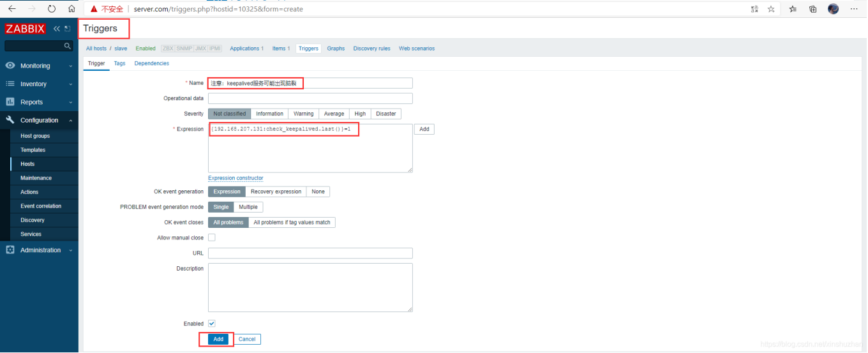
Task: Click the Configuration wrench icon
Action: (10, 120)
